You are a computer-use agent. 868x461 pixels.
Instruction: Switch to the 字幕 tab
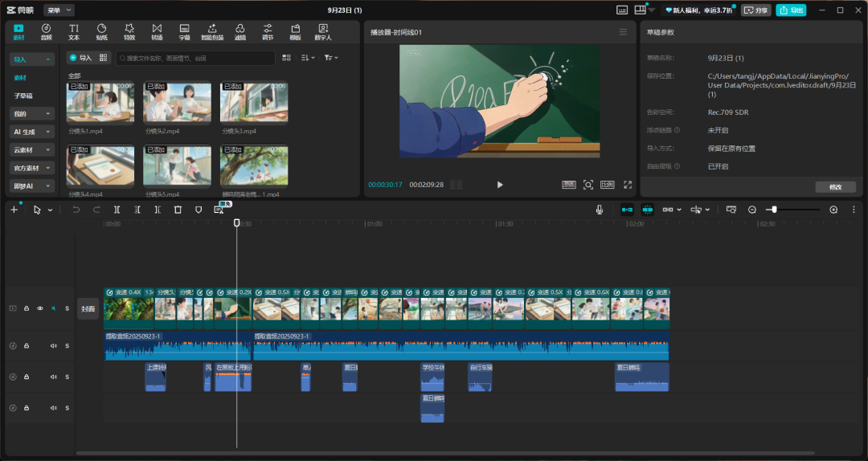[x=184, y=32]
